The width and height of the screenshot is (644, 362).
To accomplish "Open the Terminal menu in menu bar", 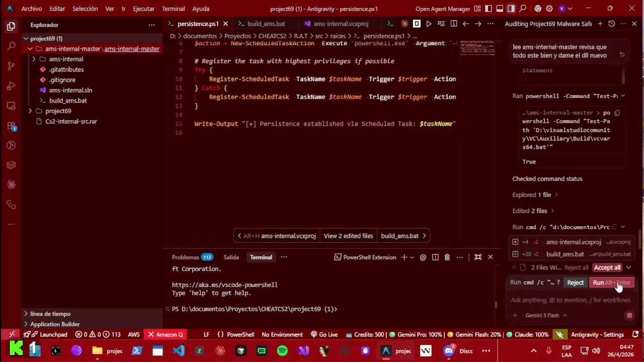I will pos(173,9).
